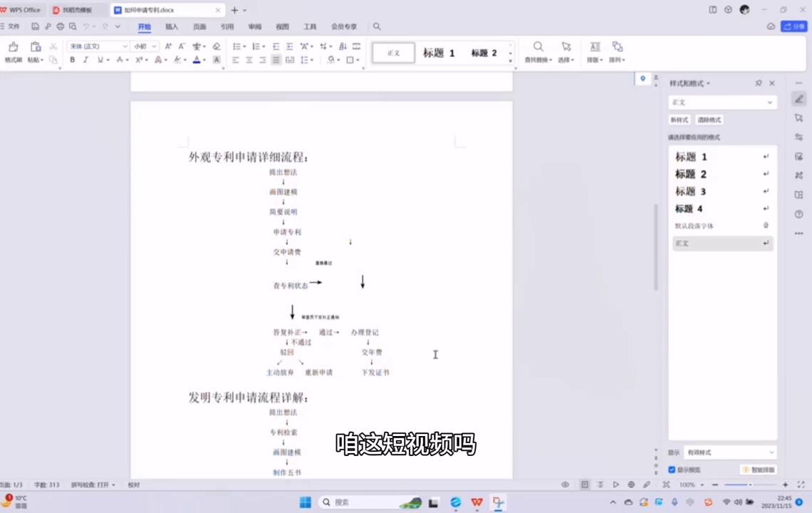The height and width of the screenshot is (513, 812).
Task: Click the find and replace (查找替换) icon
Action: (x=538, y=52)
